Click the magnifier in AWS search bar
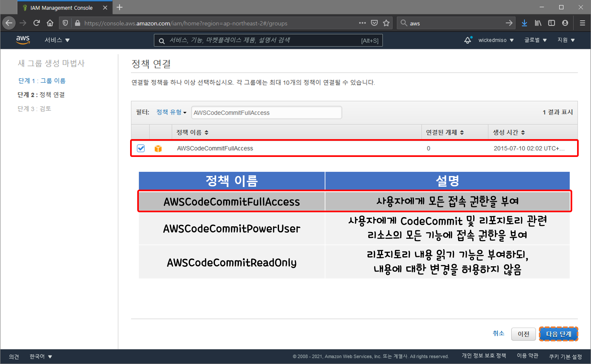This screenshot has width=591, height=364. click(x=162, y=40)
